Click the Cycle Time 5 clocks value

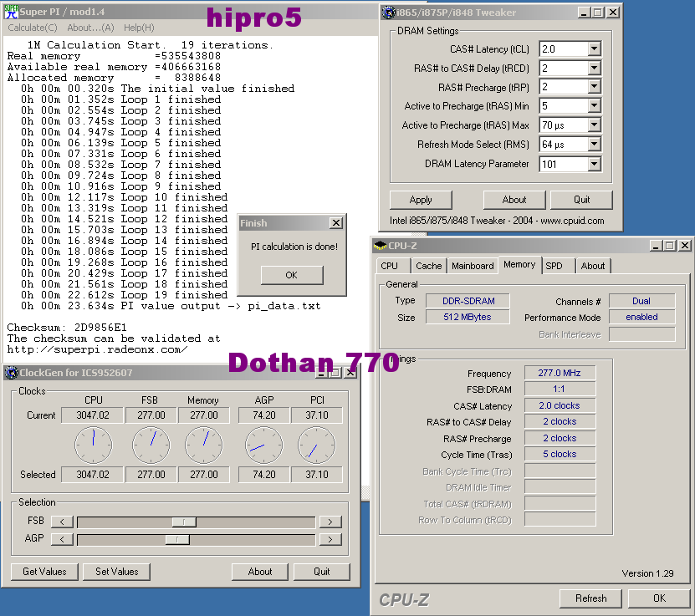[x=560, y=455]
